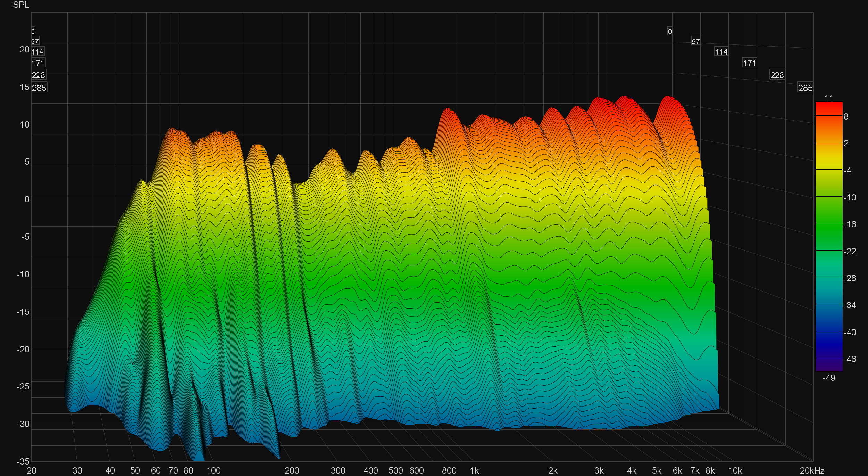Click the 5k frequency axis label
The image size is (868, 476).
point(656,470)
